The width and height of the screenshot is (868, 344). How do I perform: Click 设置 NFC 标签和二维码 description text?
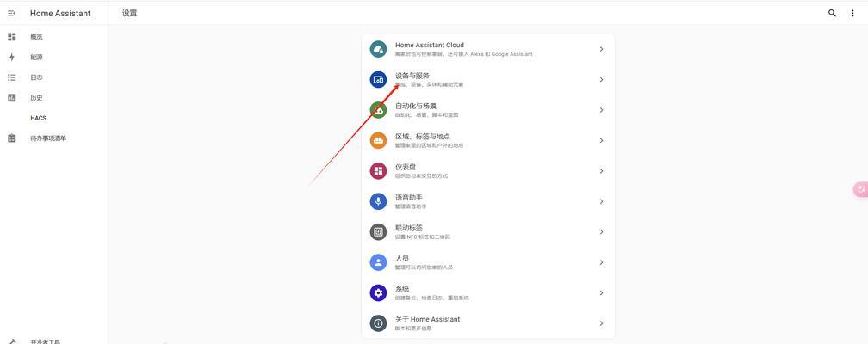[423, 236]
